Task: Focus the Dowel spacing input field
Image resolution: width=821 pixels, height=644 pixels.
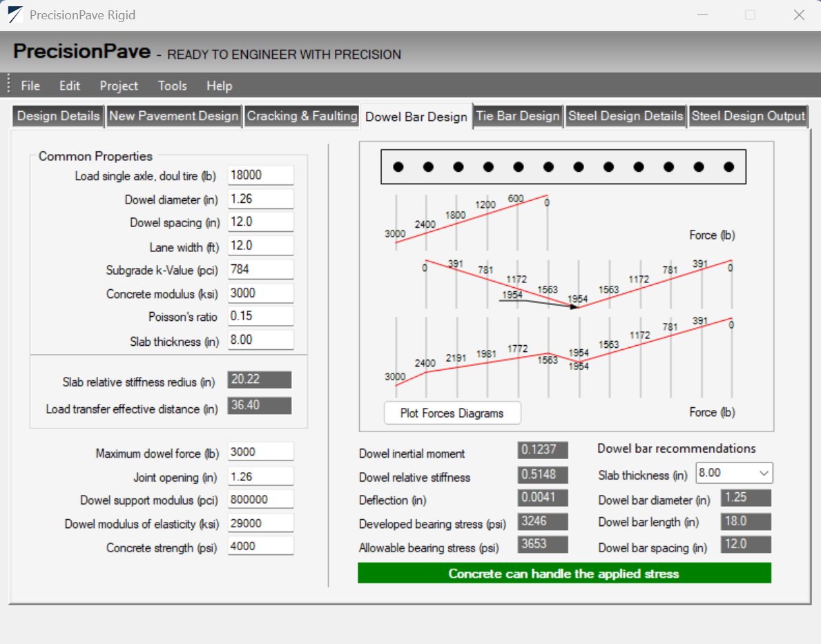Action: click(261, 222)
